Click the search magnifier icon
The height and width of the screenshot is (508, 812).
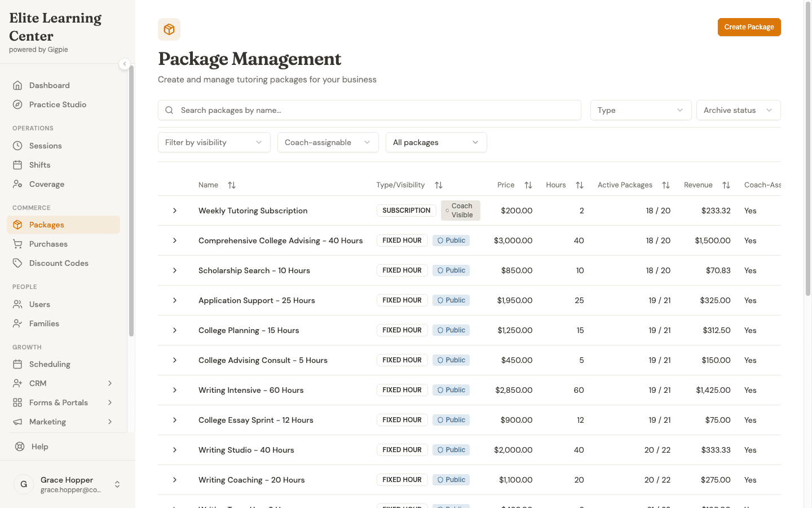tap(169, 110)
